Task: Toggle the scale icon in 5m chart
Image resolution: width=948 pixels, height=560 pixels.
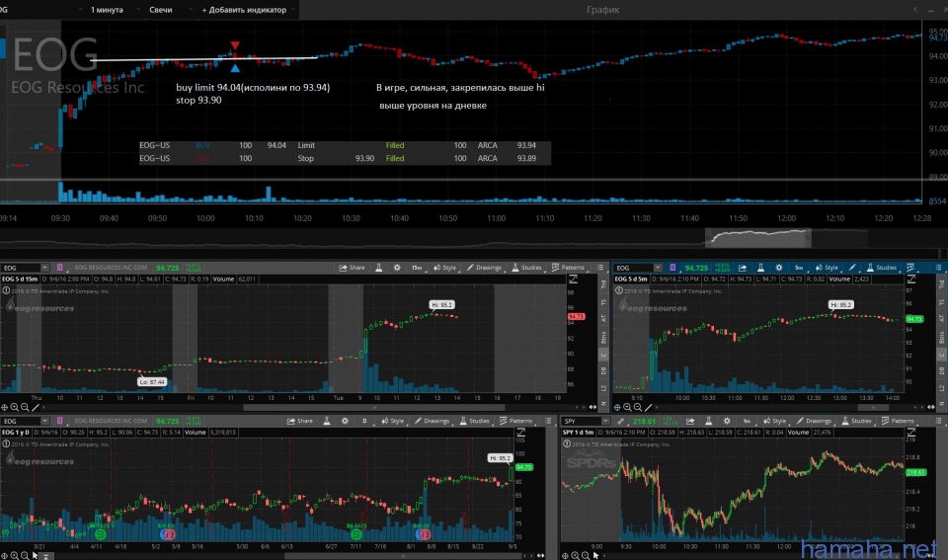Action: pos(911,280)
